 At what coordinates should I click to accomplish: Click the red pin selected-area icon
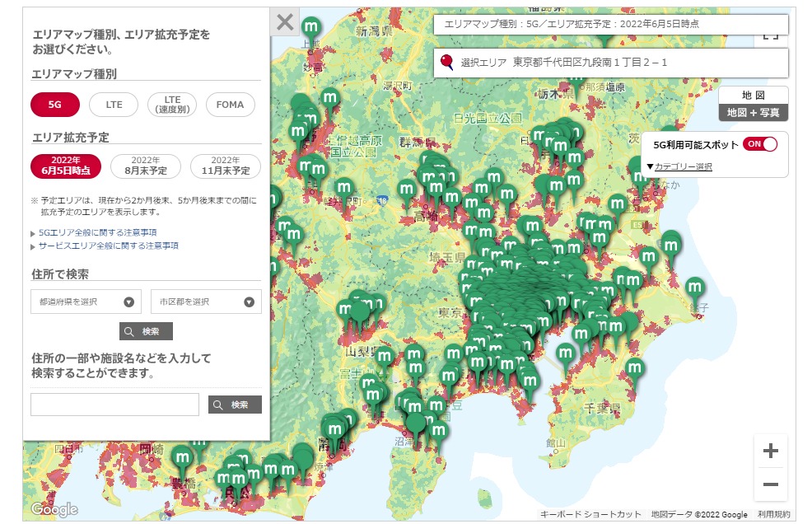click(x=447, y=62)
